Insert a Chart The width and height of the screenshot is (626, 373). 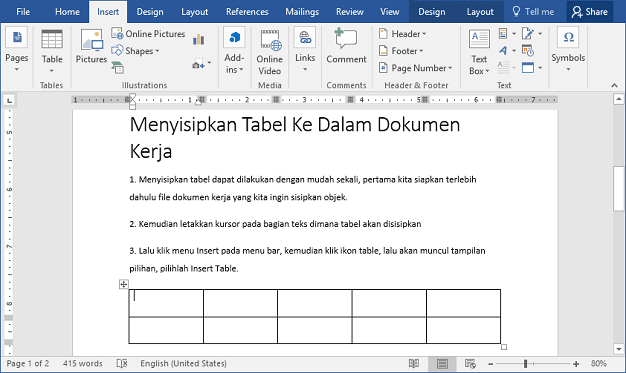click(x=198, y=39)
